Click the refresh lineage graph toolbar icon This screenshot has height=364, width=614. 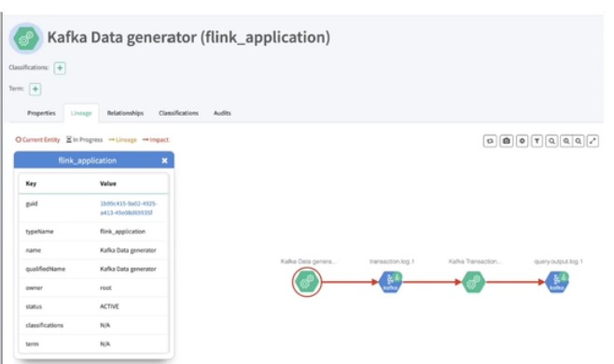pyautogui.click(x=490, y=141)
